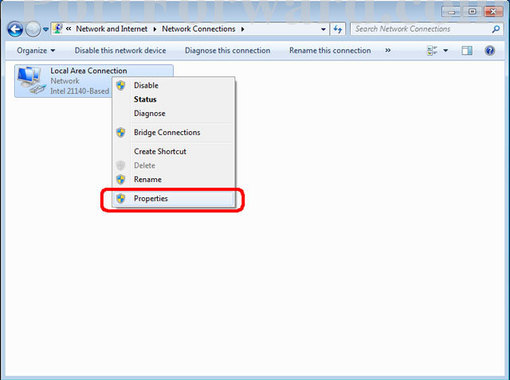This screenshot has width=510, height=380.
Task: Click the Local Area Connection name
Action: [89, 71]
